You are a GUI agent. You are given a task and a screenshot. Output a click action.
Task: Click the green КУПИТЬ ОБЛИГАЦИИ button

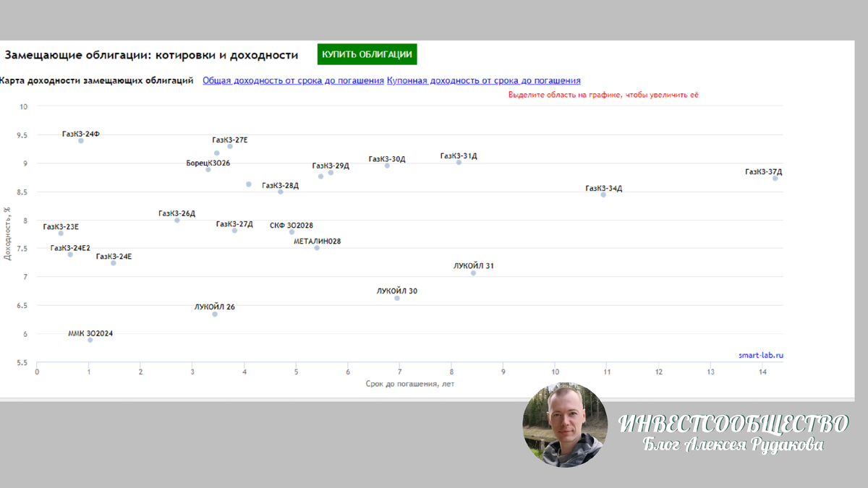(x=367, y=54)
